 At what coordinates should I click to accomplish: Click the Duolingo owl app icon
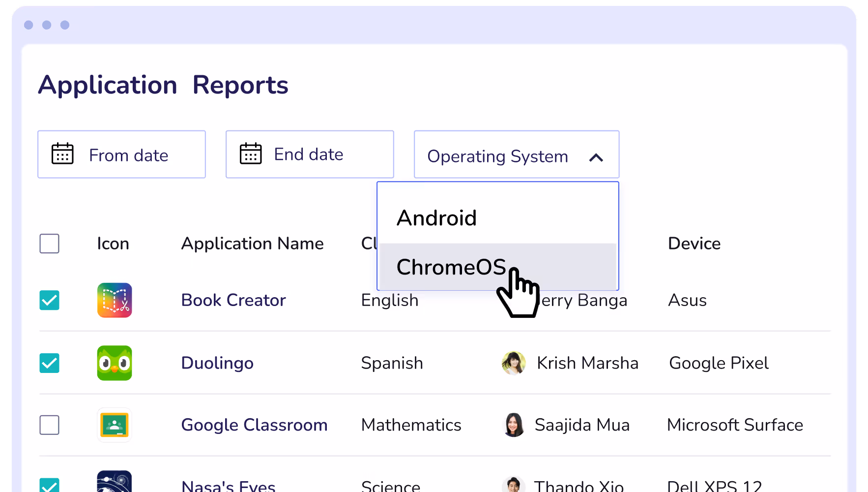point(115,363)
